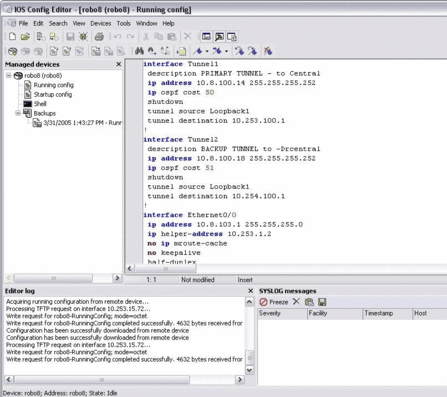Close the Editor log panel
The image size is (447, 397).
pos(251,291)
